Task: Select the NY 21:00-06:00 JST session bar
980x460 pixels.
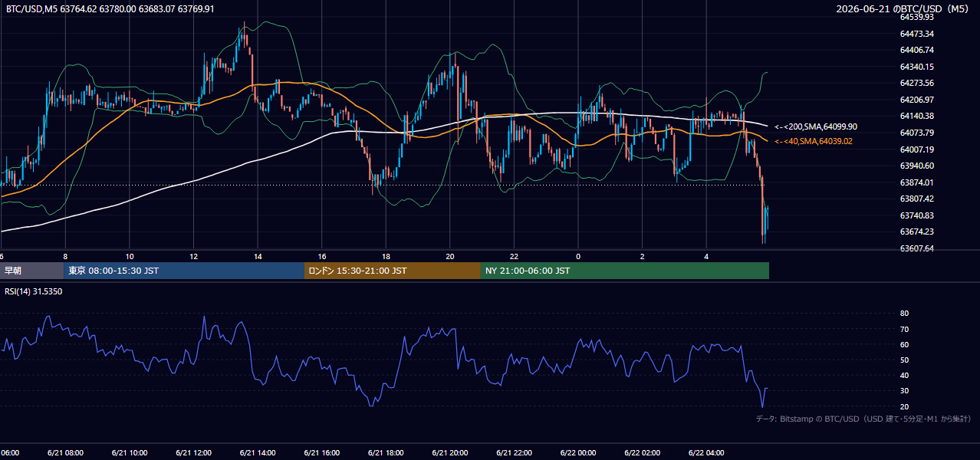Action: point(625,271)
